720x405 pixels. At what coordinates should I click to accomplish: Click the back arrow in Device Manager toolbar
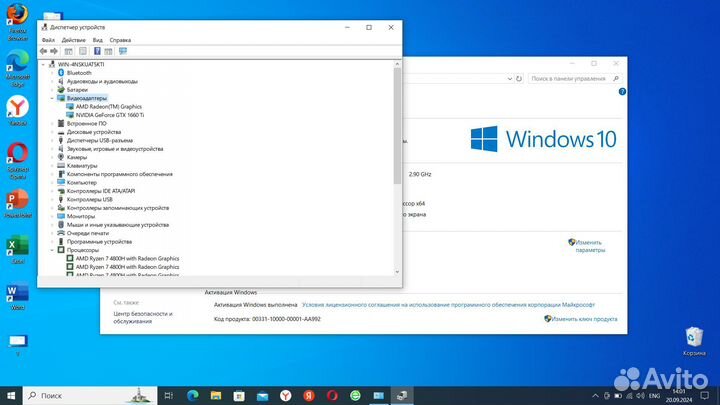[44, 50]
